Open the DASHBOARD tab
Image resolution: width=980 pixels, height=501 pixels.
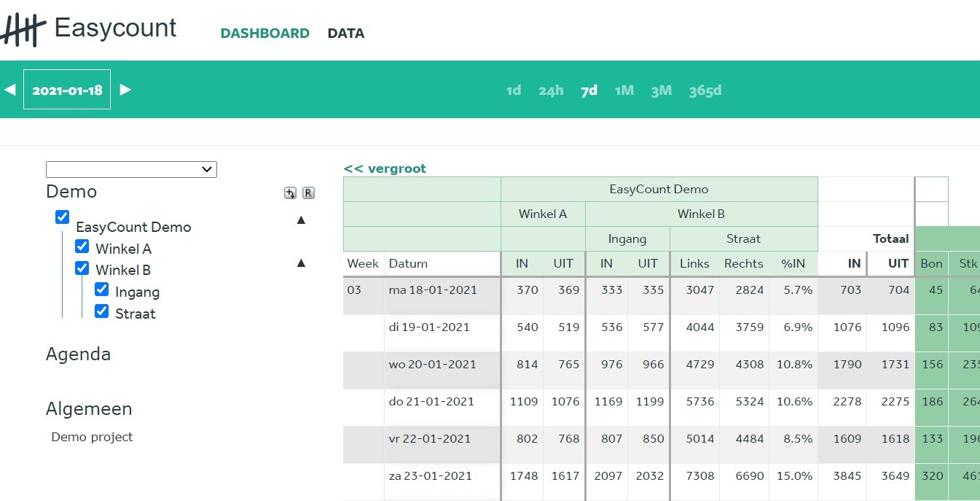pos(265,34)
